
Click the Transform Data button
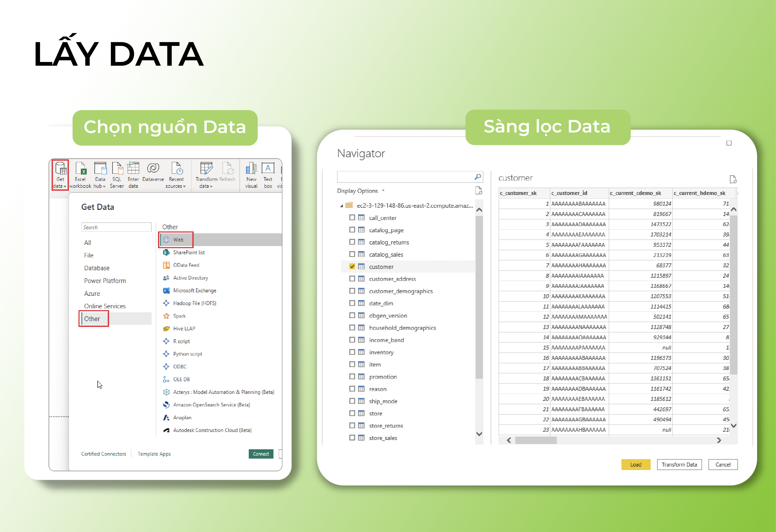(679, 464)
